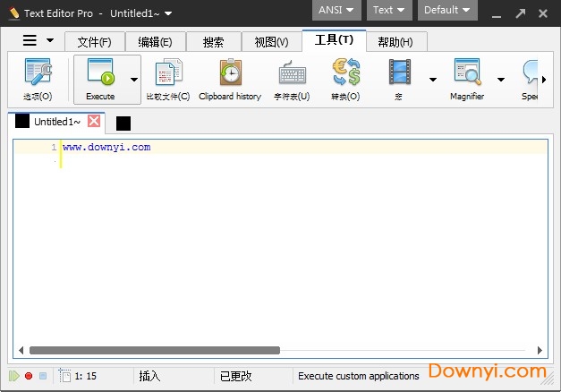Open the Compare Files (比较文件) tool

[x=168, y=72]
